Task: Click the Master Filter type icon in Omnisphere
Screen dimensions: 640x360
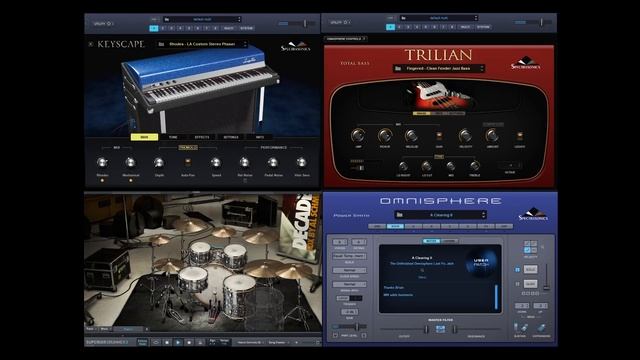Action: pyautogui.click(x=440, y=329)
